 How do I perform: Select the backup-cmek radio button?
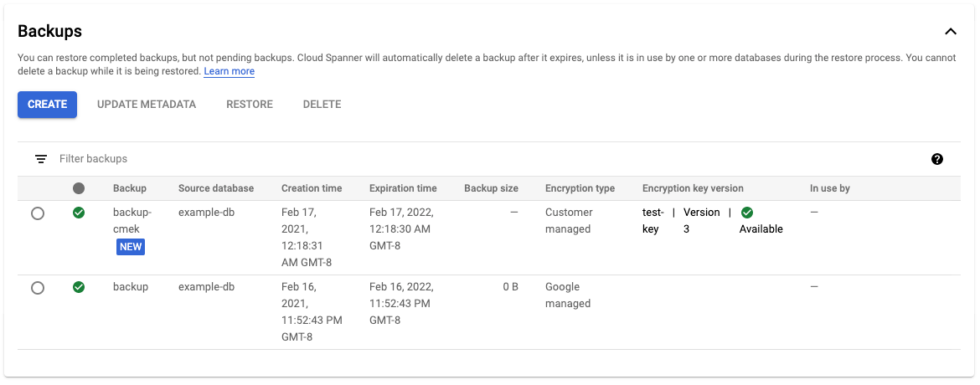point(38,213)
